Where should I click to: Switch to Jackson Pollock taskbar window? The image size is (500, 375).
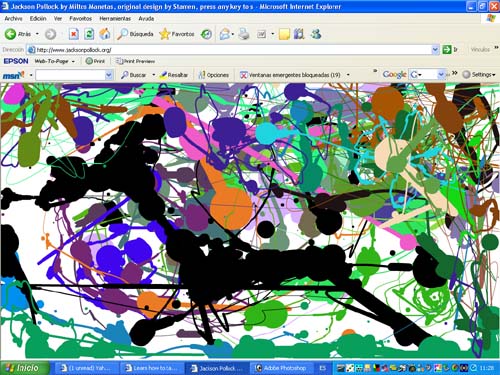click(x=216, y=368)
